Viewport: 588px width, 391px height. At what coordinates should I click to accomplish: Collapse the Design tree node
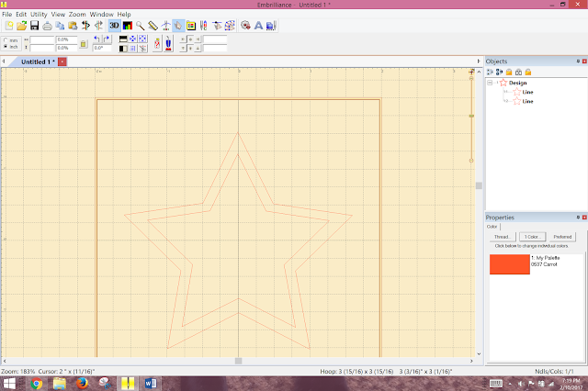(x=490, y=83)
